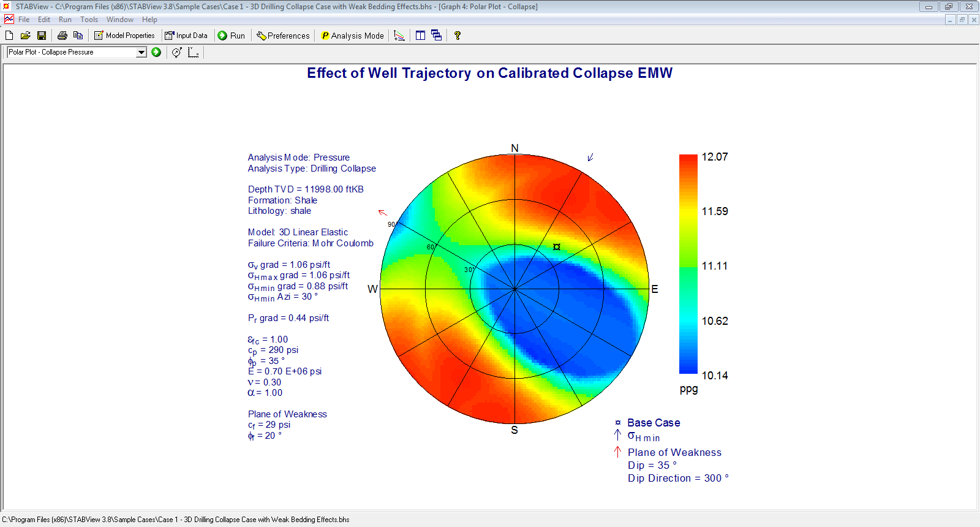Screen dimensions: 980x527
Task: Click the Base Case marker on polar plot
Action: (x=557, y=247)
